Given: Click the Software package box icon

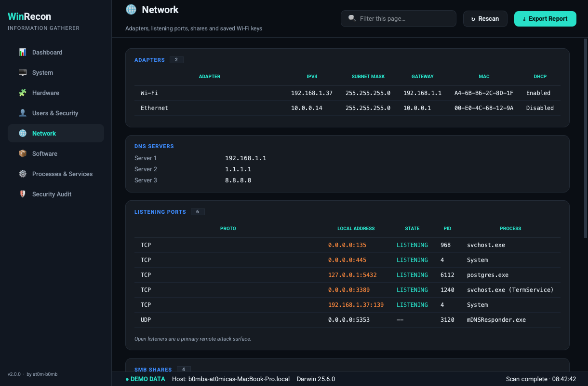Looking at the screenshot, I should [23, 153].
